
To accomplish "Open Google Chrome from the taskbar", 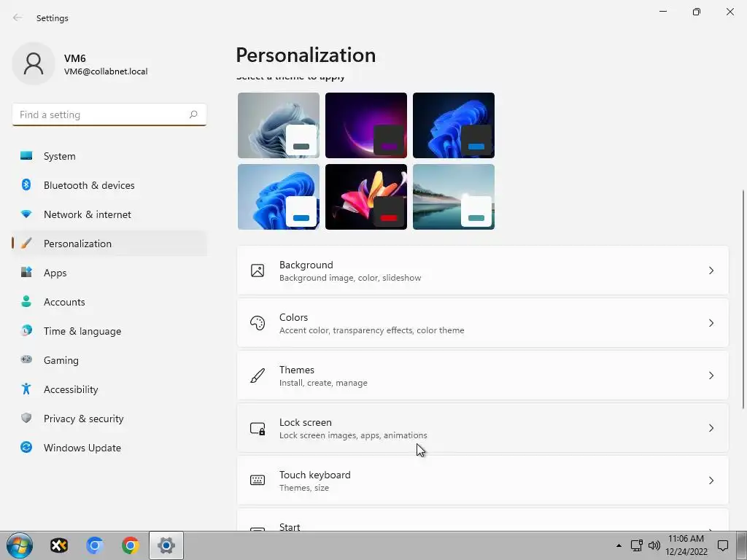I will pos(130,545).
